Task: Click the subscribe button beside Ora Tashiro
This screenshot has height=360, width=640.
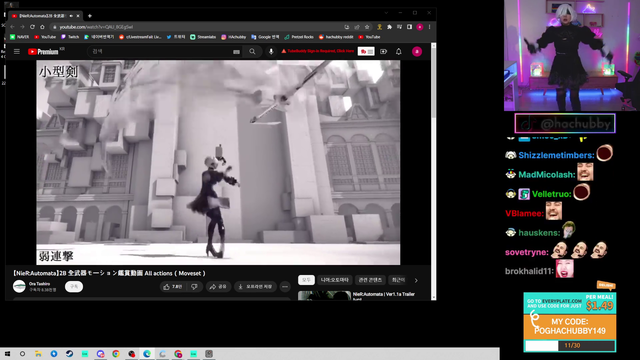Action: pos(74,287)
